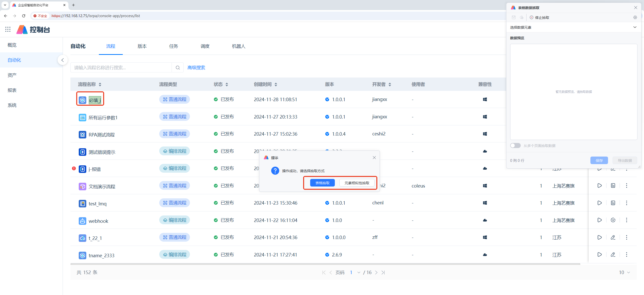Open a new browser tab

73,5
